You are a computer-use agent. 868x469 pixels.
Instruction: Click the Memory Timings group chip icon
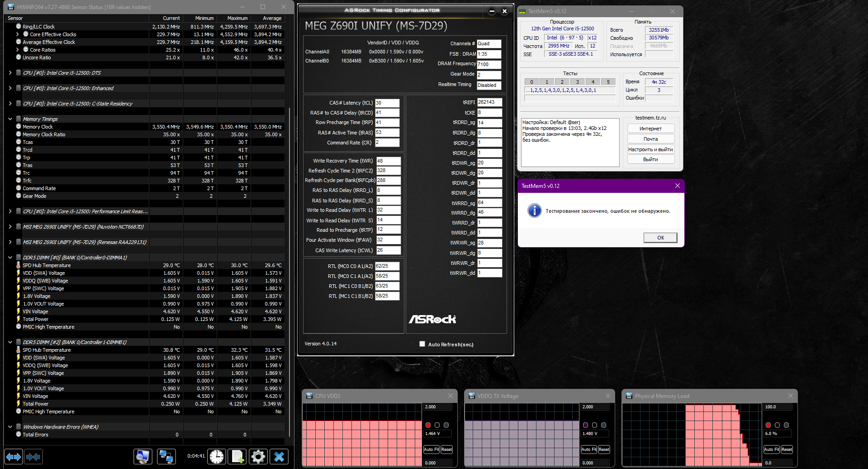pos(19,119)
